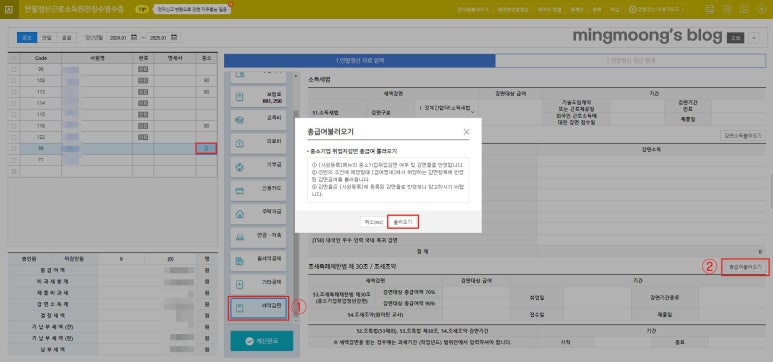
Task: Open the 교육비 category card
Action: pyautogui.click(x=258, y=119)
